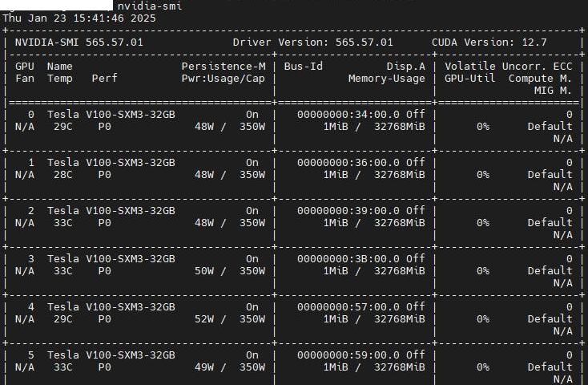The height and width of the screenshot is (385, 588).
Task: Click GPU 1 bus ID '00000000:36:00.0'
Action: [348, 162]
